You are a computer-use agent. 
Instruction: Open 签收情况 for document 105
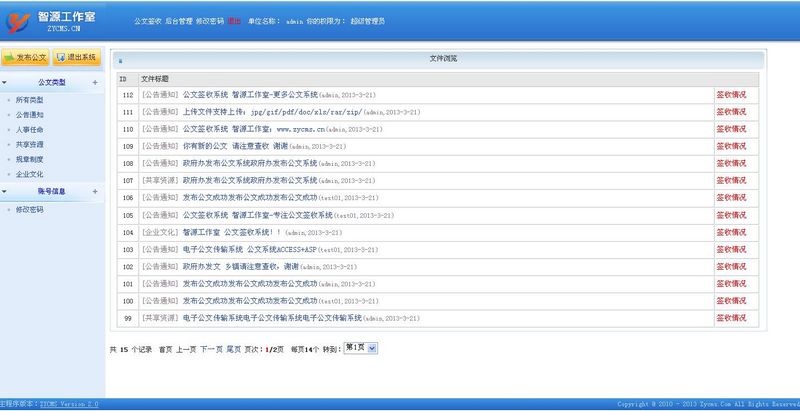click(731, 215)
